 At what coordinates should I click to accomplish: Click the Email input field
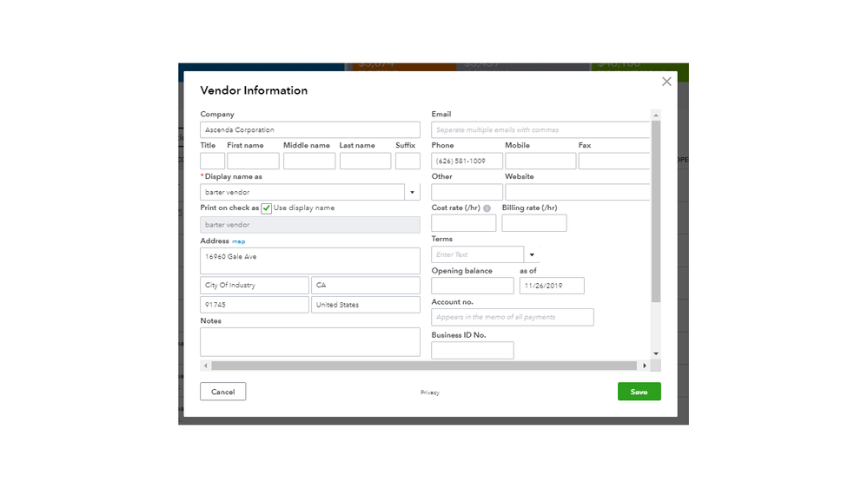pos(540,129)
